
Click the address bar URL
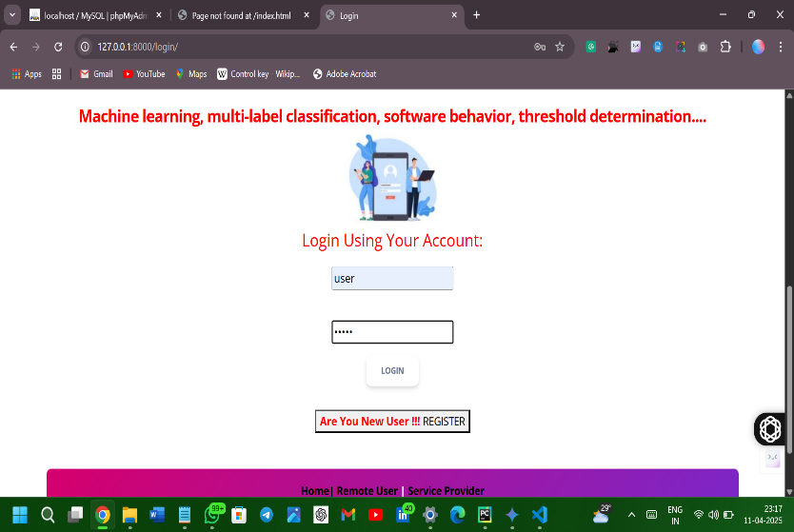point(138,47)
